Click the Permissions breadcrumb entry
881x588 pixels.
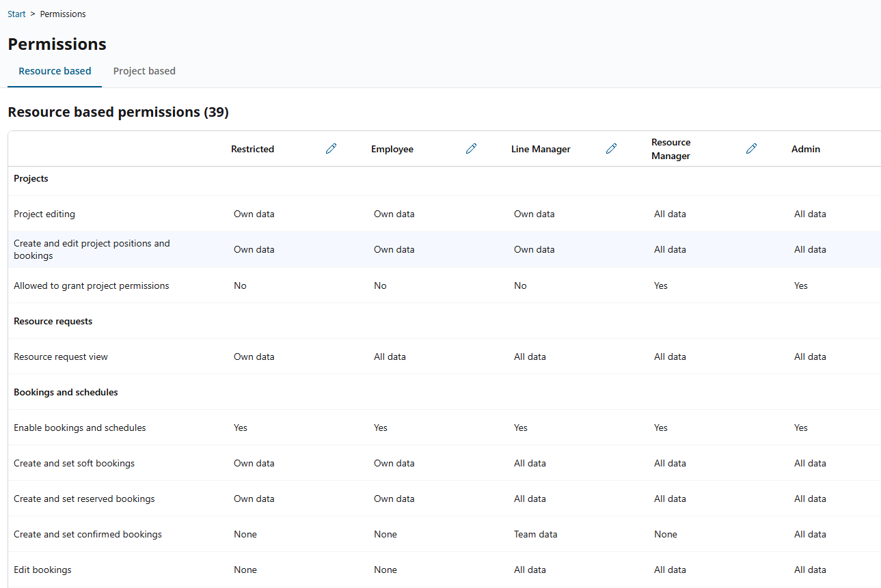pos(63,14)
